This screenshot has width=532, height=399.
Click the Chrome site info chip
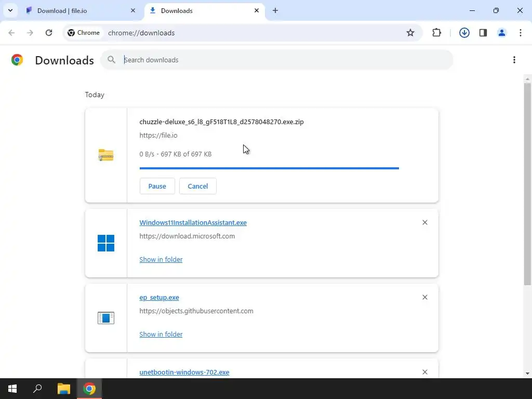84,33
